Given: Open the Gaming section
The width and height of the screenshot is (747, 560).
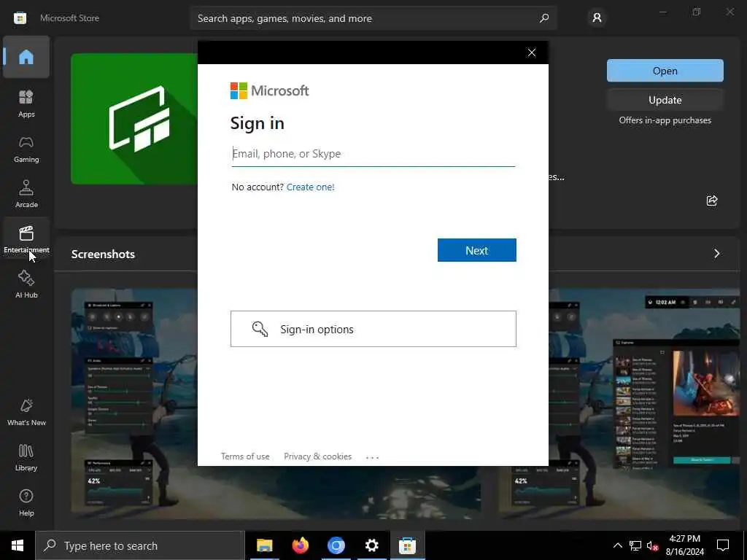Looking at the screenshot, I should tap(26, 149).
